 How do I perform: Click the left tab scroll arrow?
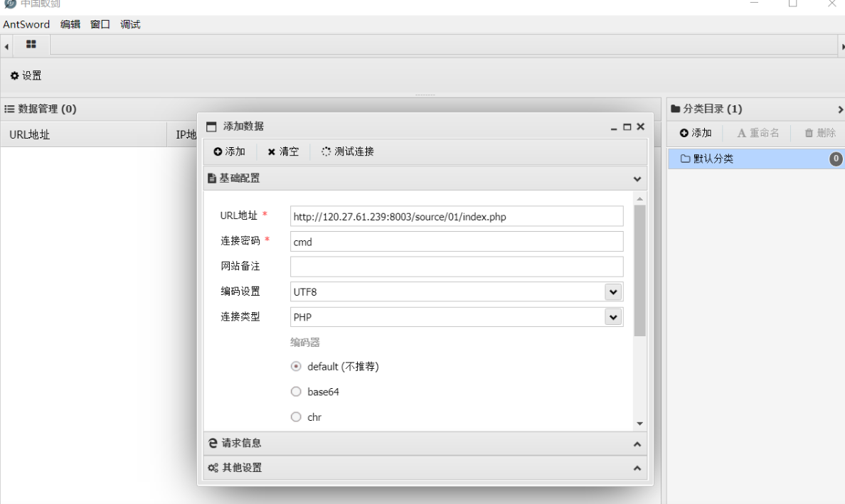[6, 47]
